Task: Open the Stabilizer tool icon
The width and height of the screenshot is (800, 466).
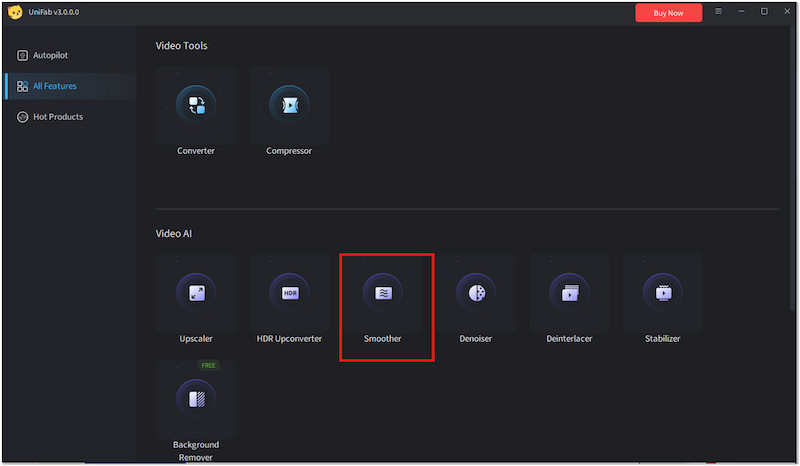Action: (663, 293)
